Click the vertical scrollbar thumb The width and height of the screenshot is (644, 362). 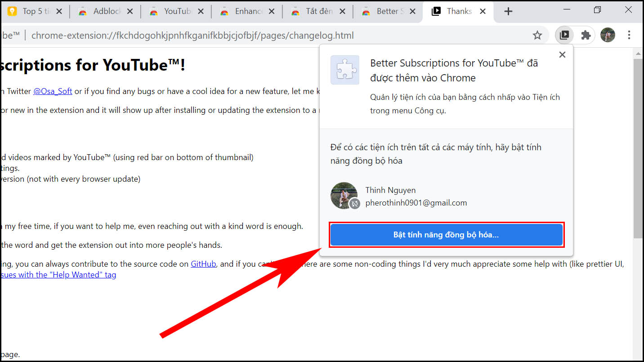638,148
